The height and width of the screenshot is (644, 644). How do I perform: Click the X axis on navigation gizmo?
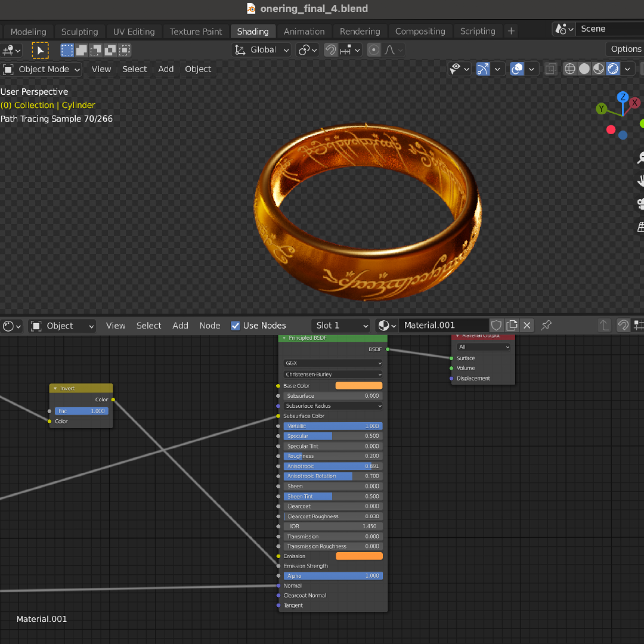(634, 103)
